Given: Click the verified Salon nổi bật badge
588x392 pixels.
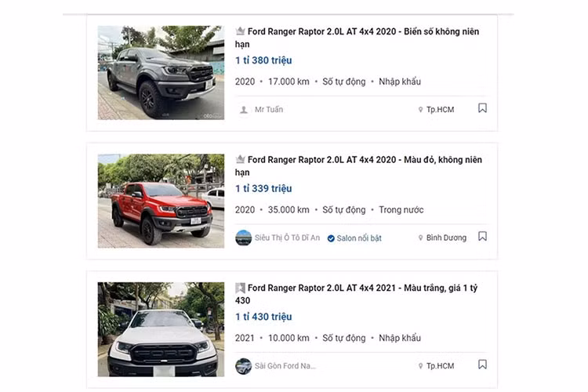Looking at the screenshot, I should 354,238.
